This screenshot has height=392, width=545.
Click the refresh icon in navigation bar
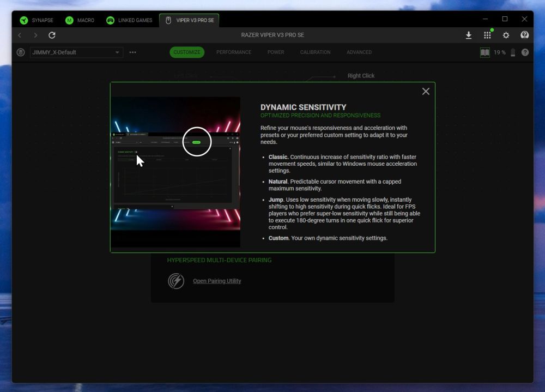52,35
